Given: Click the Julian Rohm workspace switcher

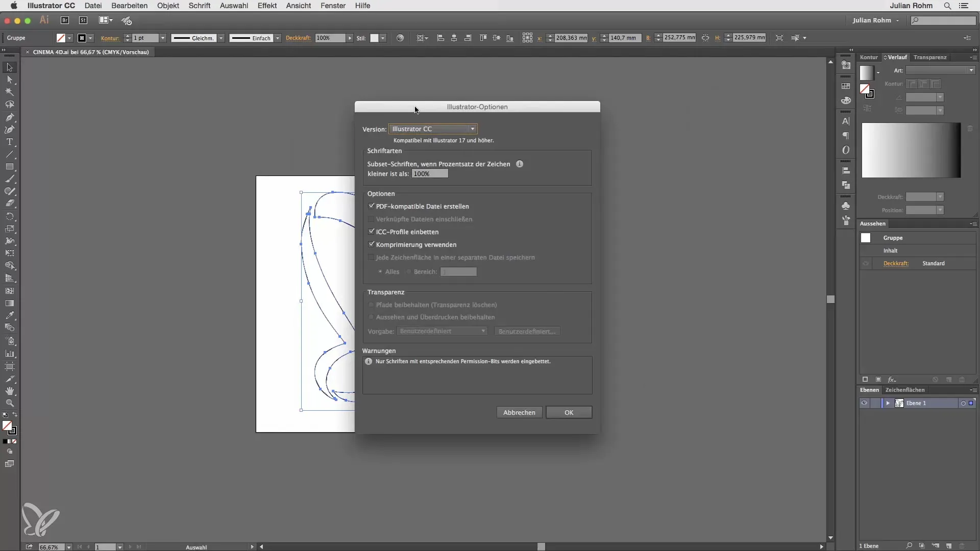Looking at the screenshot, I should [875, 20].
